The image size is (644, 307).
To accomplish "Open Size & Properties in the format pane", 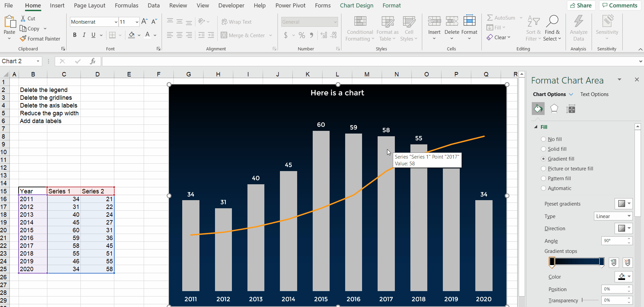I will pos(571,109).
